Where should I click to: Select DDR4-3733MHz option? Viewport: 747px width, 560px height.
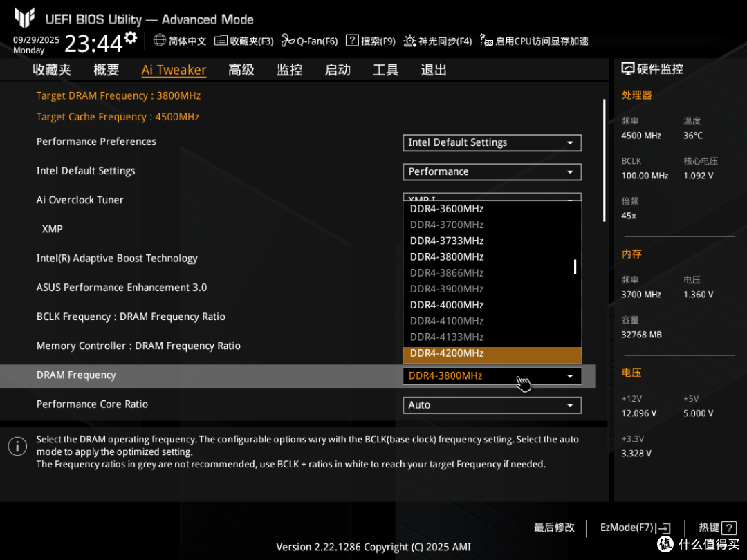[492, 241]
